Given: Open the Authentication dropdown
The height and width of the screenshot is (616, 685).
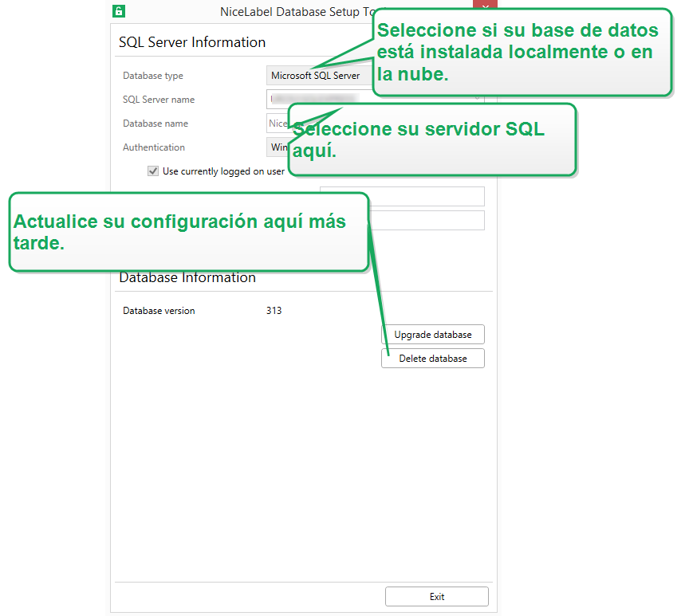Looking at the screenshot, I should [277, 147].
